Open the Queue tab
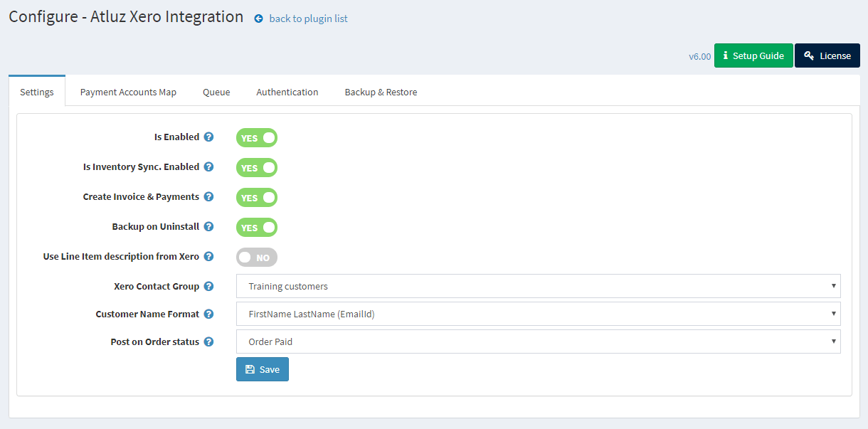The image size is (868, 429). 216,92
